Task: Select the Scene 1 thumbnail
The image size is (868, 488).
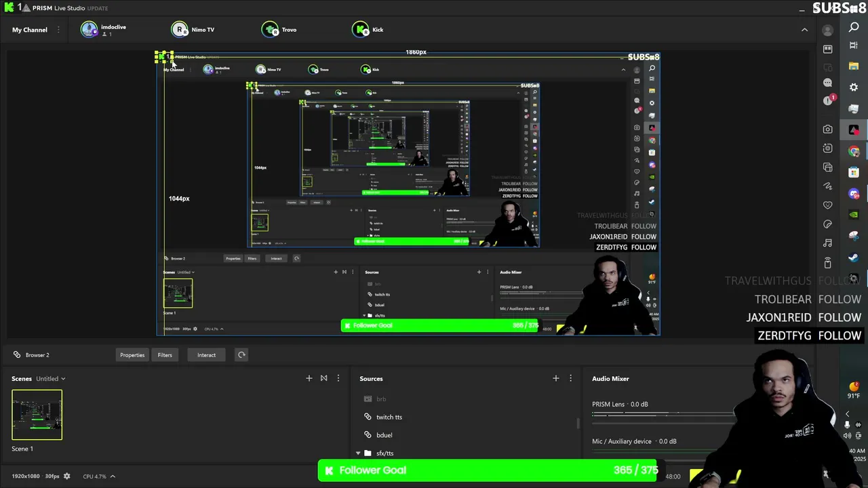Action: (x=37, y=415)
